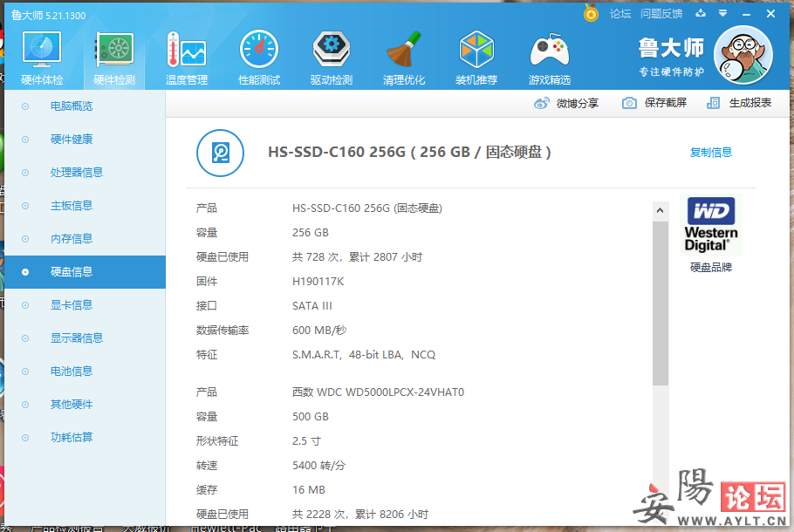Image resolution: width=794 pixels, height=532 pixels.
Task: Click the value 600 MB/秒
Action: (319, 330)
